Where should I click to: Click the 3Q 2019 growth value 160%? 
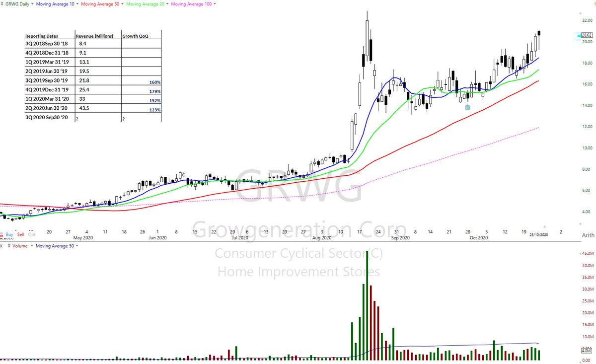[154, 82]
